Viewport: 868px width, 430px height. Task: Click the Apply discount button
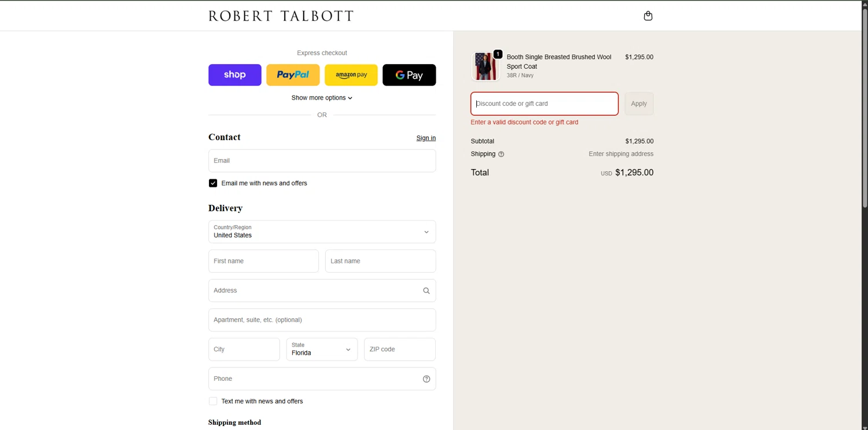(x=639, y=104)
